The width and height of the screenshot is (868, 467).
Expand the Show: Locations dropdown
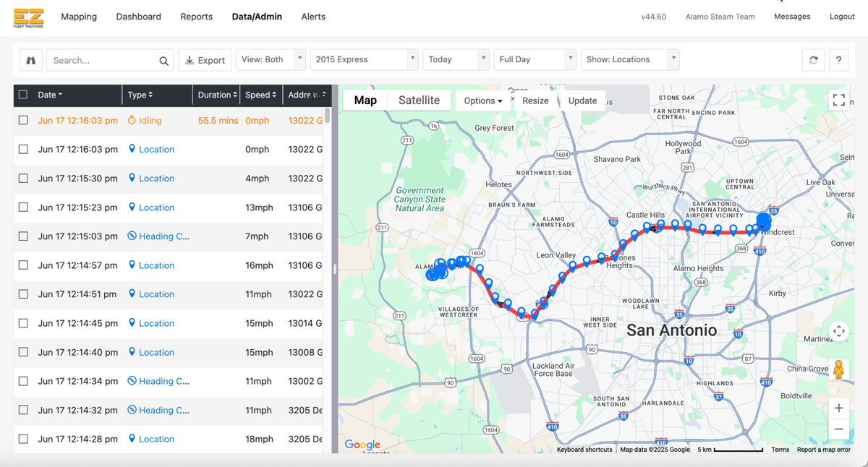coord(630,59)
